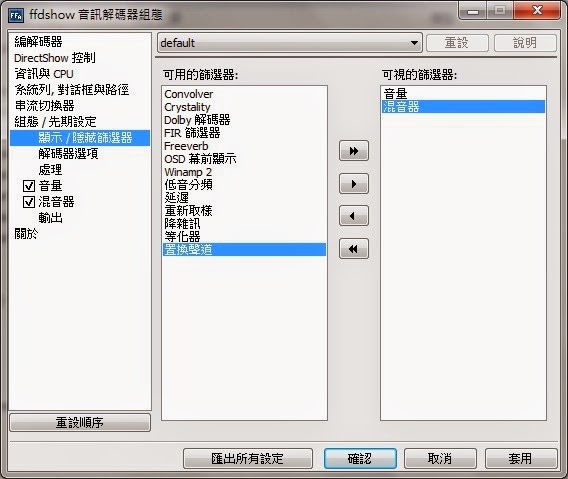Select 顯示 / 隱藏篩選器 tree entry

tap(80, 138)
